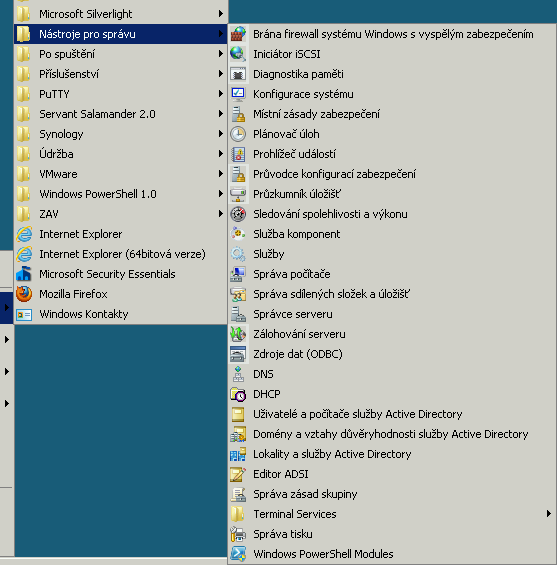Click the Synology folder icon

pos(24,134)
